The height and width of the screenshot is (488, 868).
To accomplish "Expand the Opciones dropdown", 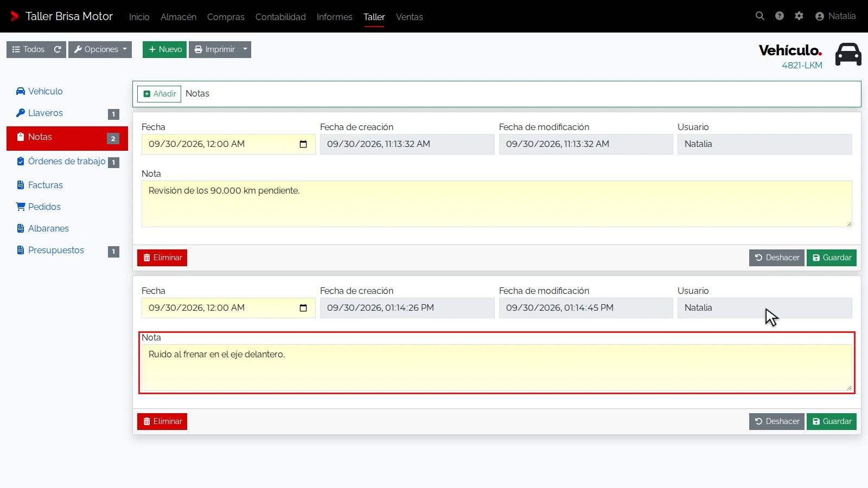I will click(x=100, y=49).
